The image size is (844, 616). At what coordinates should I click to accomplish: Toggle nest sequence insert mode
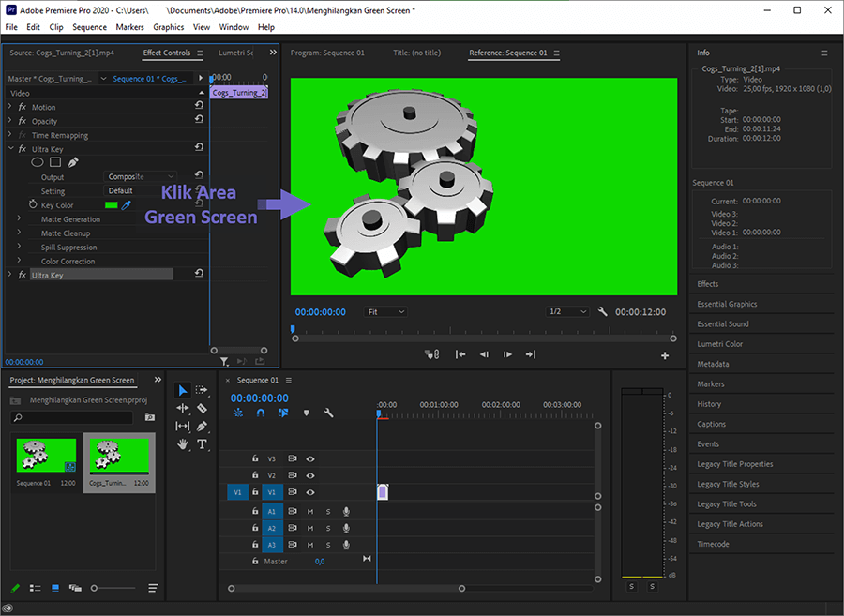(x=238, y=413)
